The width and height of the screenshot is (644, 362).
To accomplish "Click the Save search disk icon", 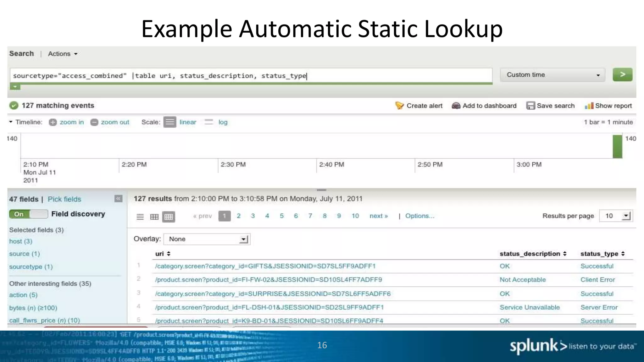I will (530, 106).
